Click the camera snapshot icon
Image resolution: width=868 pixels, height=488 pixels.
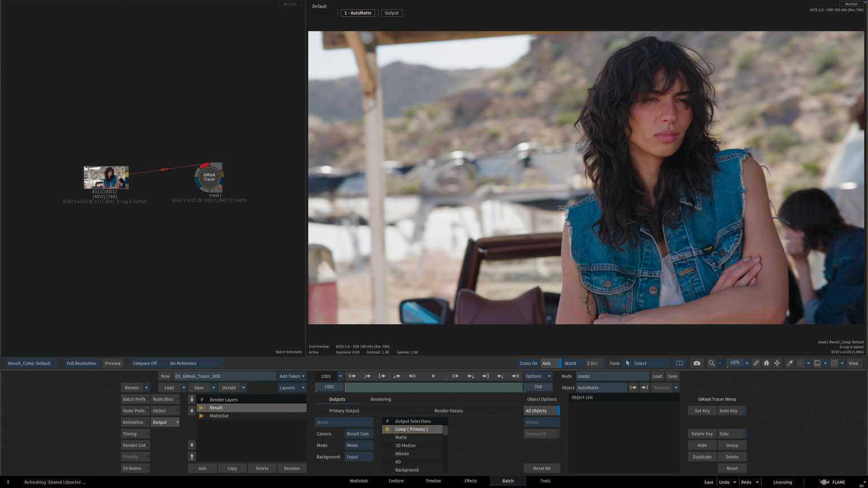pyautogui.click(x=697, y=363)
